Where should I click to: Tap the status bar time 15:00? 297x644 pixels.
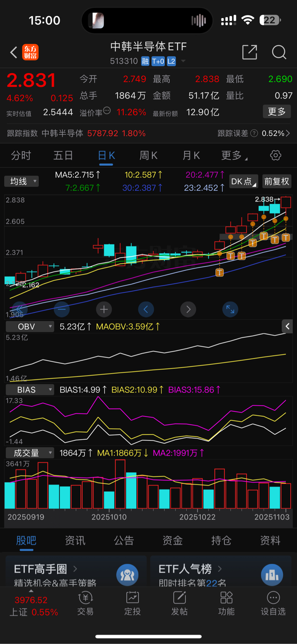point(44,20)
